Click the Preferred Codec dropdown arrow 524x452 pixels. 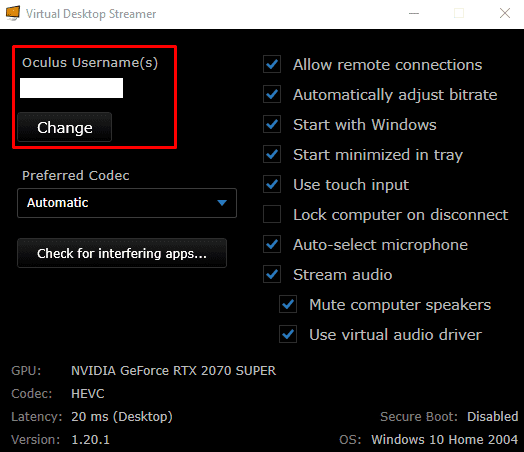[222, 202]
